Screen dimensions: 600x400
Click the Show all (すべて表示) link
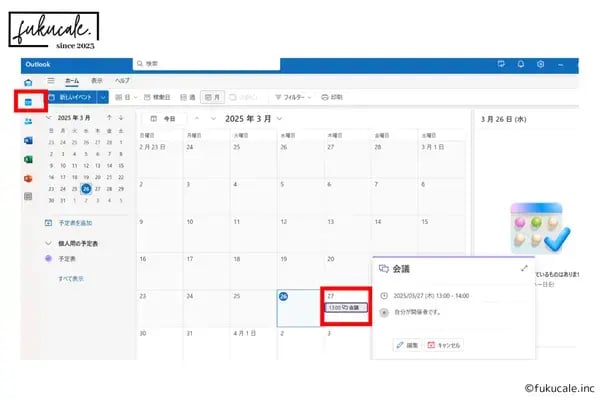(x=71, y=278)
